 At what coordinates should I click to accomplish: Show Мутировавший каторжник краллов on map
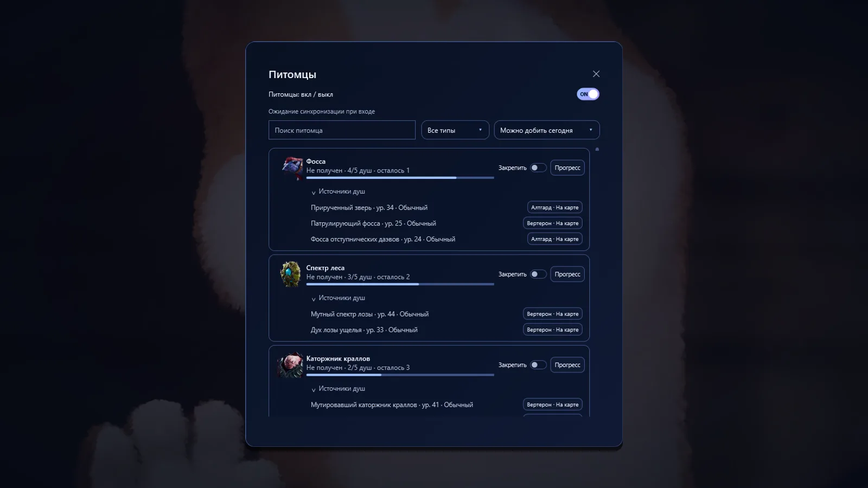[x=552, y=404]
